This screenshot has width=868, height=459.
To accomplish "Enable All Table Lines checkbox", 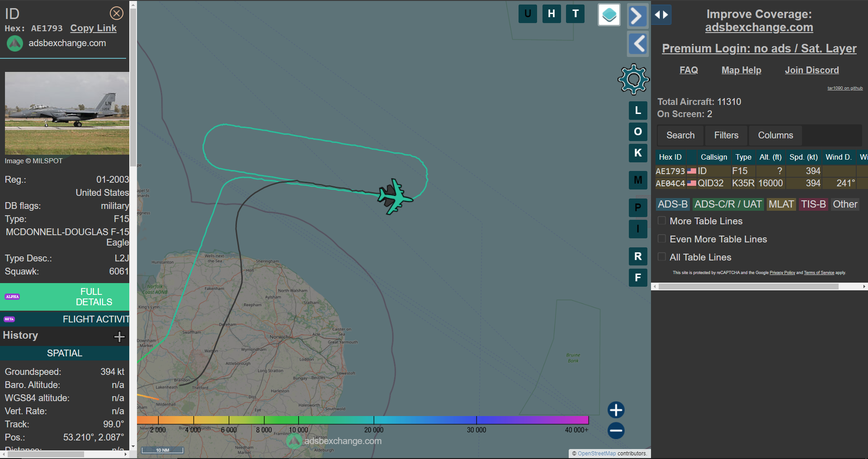I will pos(662,257).
